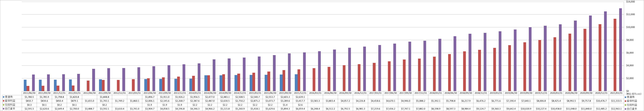Click the purple 自己資本 swatch in data table row header

click(3, 109)
